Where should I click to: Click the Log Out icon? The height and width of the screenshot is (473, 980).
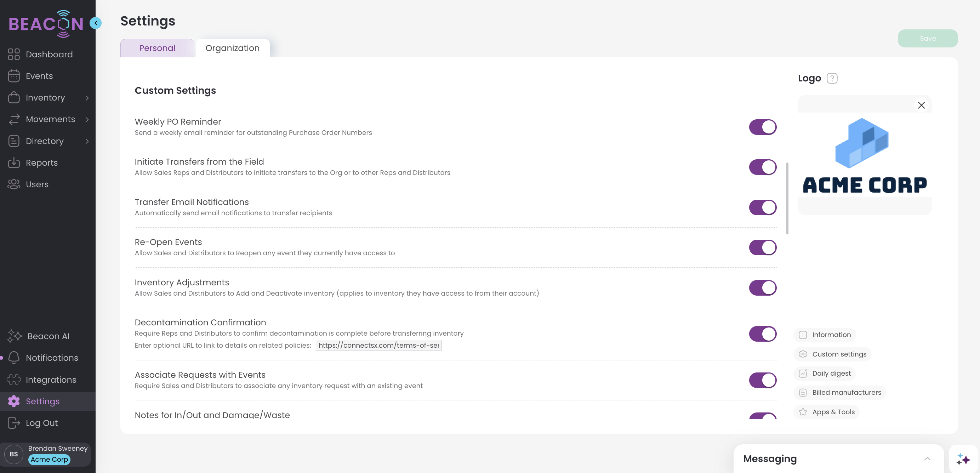14,423
